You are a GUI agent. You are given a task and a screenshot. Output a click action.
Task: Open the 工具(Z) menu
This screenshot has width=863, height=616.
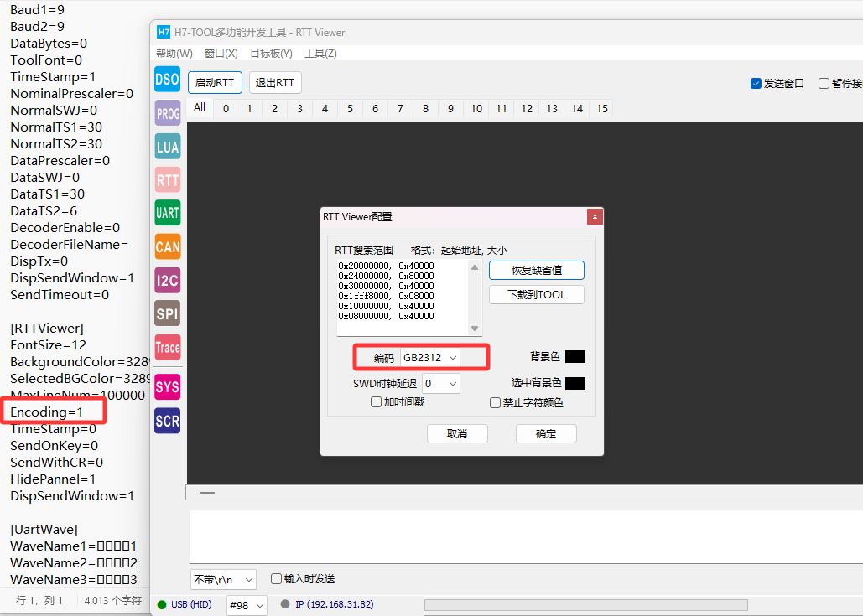(321, 54)
